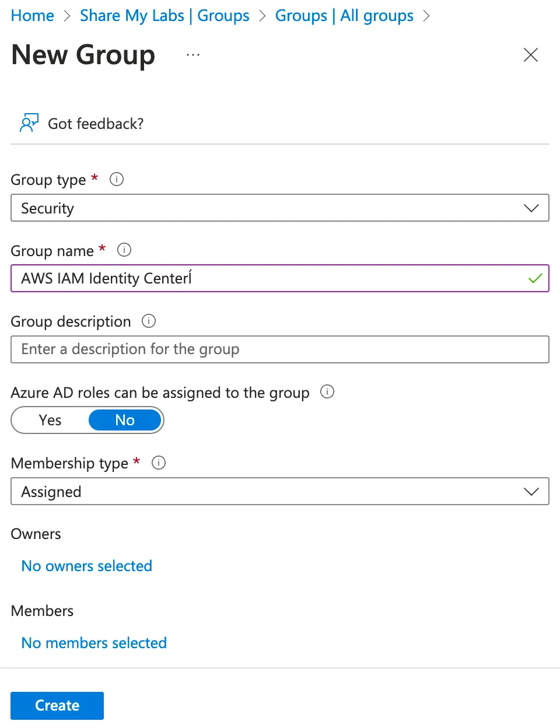The width and height of the screenshot is (560, 728).
Task: Click info icon beside Group name label
Action: click(x=124, y=250)
